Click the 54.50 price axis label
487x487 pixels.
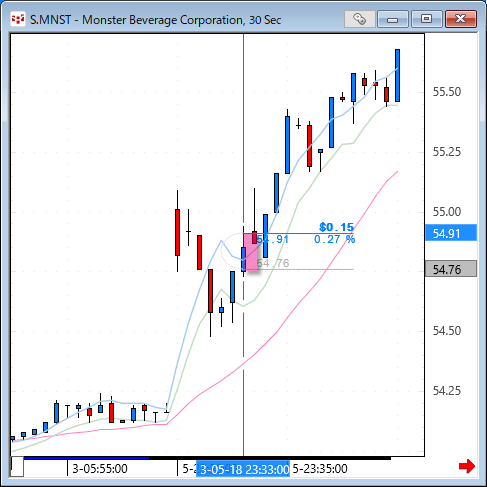click(x=447, y=331)
